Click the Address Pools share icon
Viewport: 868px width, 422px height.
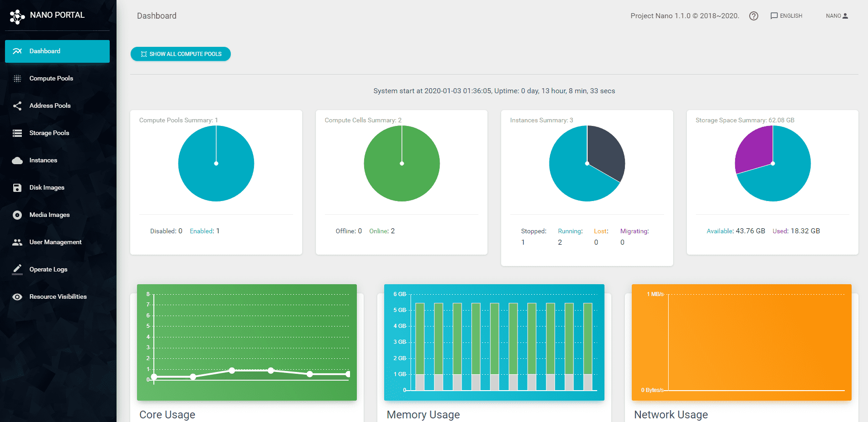click(17, 106)
